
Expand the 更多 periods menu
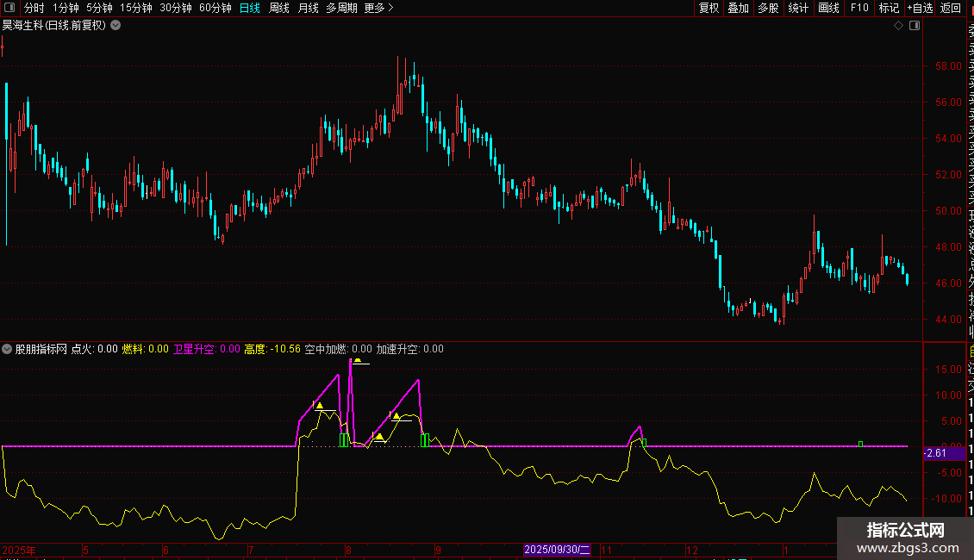(378, 8)
